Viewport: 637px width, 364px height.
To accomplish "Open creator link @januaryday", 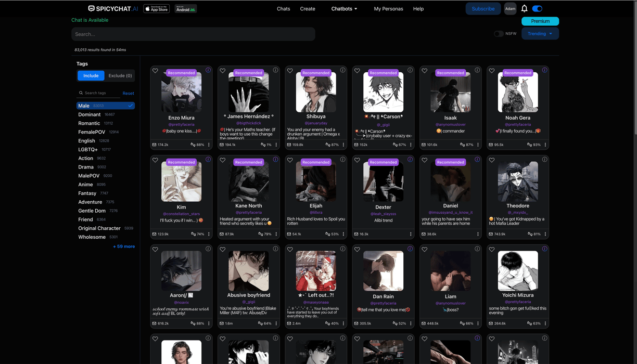I will click(x=316, y=123).
